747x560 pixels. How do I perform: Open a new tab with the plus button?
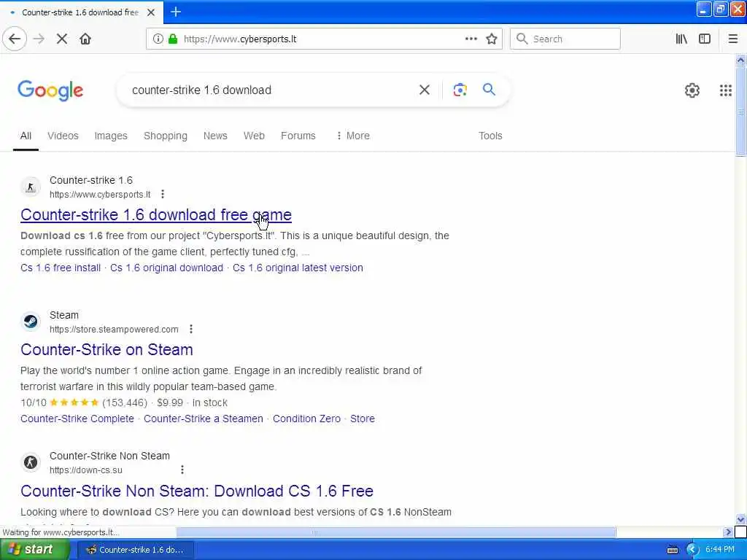pos(176,12)
